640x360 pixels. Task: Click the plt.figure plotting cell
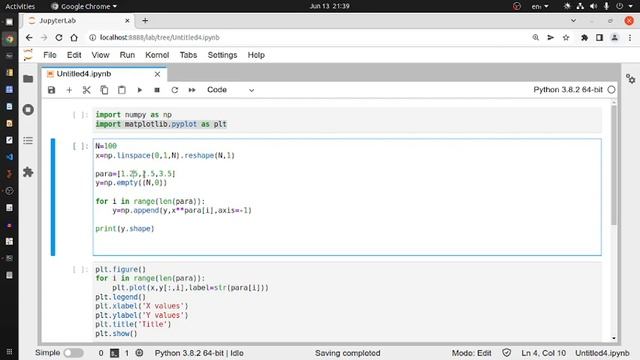pos(347,301)
